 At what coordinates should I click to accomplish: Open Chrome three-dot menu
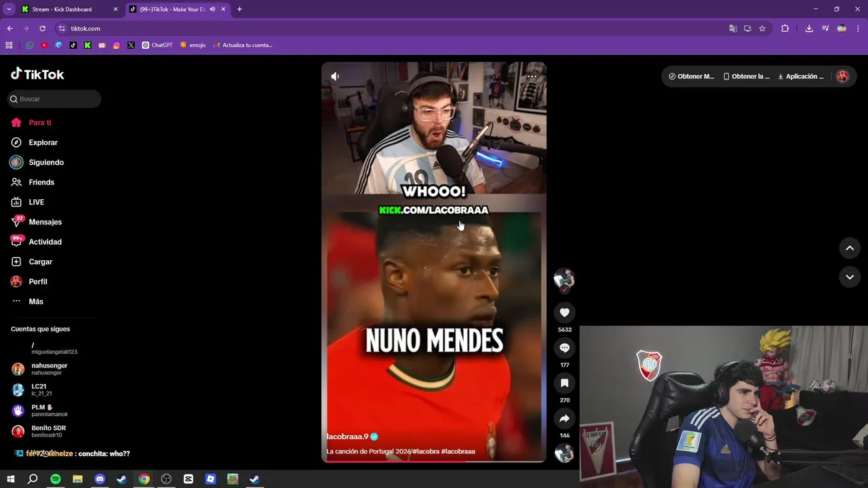[x=858, y=28]
